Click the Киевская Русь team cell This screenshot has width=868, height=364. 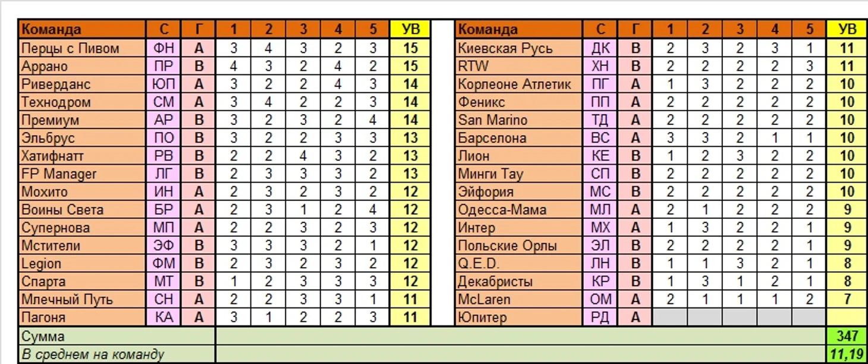[x=519, y=48]
